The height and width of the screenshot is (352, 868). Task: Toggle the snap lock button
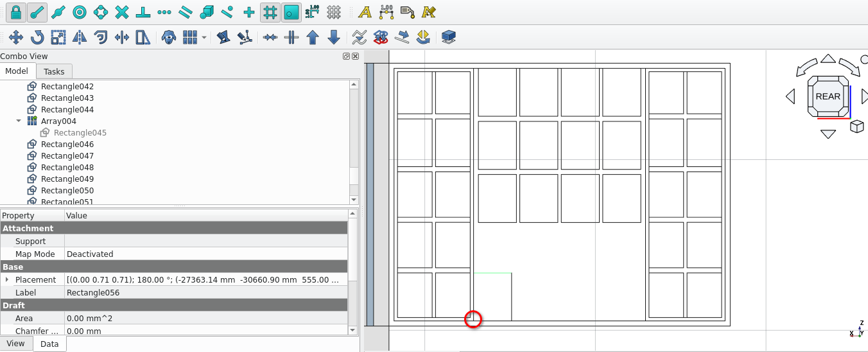tap(15, 12)
